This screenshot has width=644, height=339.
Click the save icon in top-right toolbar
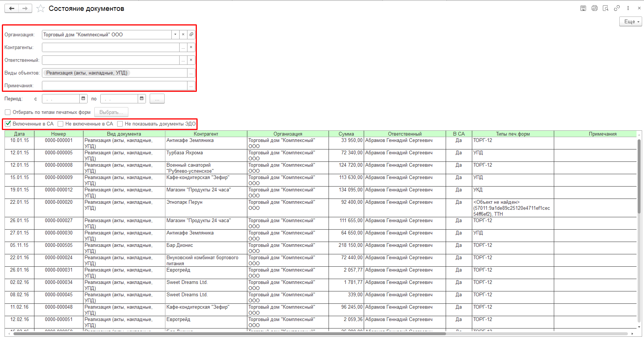(583, 8)
